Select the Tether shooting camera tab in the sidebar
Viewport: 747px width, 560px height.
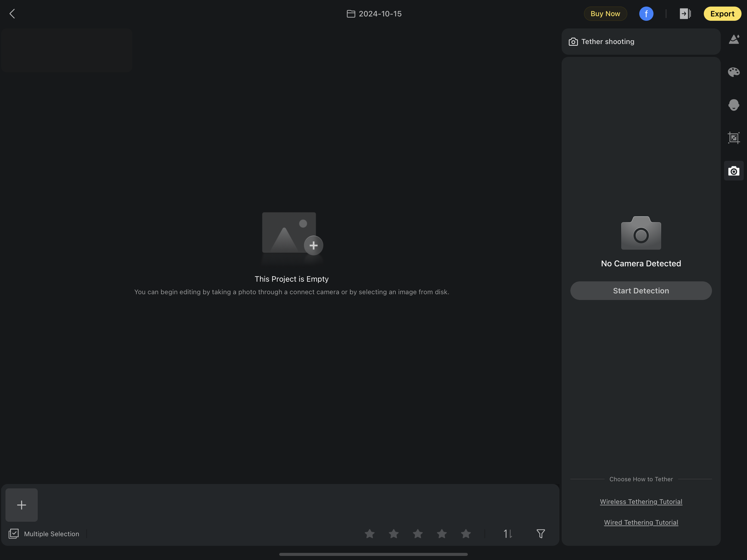click(x=734, y=171)
